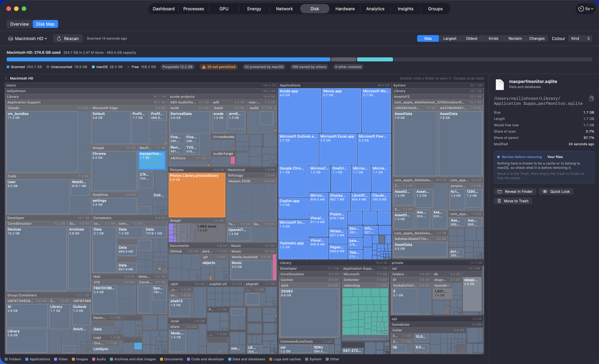
Task: Click the trash can icon on Move to Trash
Action: 499,201
